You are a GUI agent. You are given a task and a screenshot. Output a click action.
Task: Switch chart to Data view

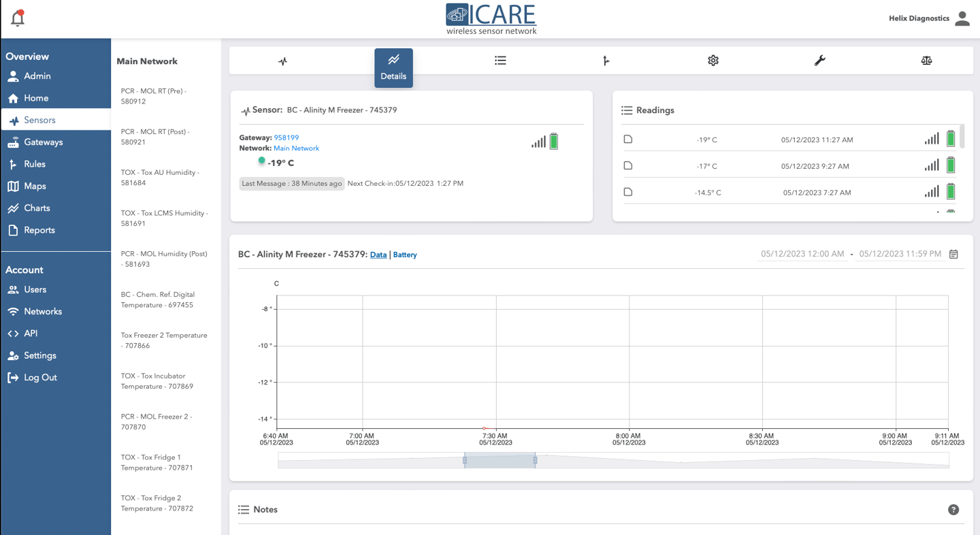point(378,255)
